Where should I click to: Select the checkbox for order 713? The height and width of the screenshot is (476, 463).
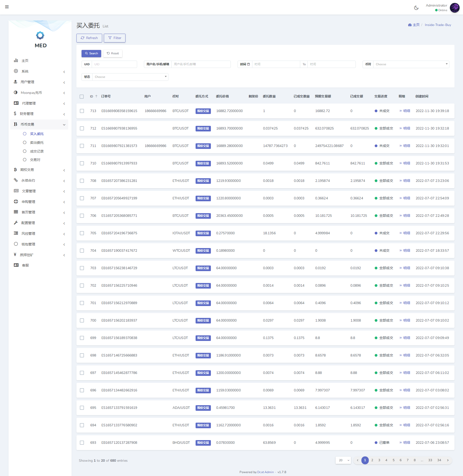(82, 111)
